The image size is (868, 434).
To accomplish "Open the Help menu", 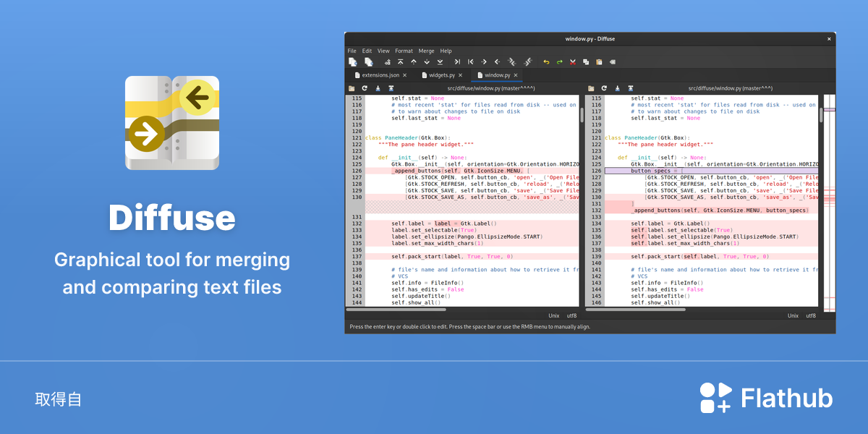I will pyautogui.click(x=446, y=51).
